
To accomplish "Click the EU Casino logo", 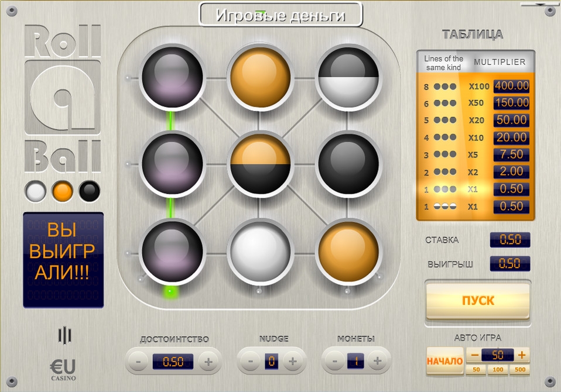I will [63, 369].
